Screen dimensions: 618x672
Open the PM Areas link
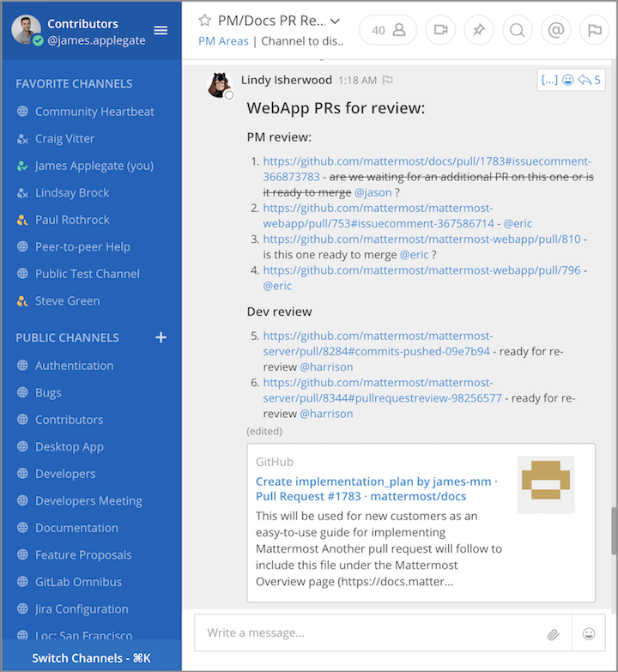(x=223, y=41)
